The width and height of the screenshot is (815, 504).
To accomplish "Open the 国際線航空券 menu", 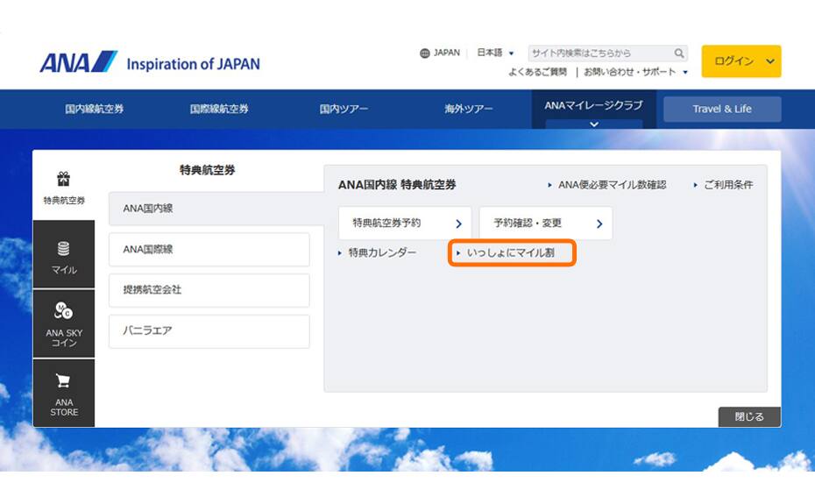I will (219, 110).
